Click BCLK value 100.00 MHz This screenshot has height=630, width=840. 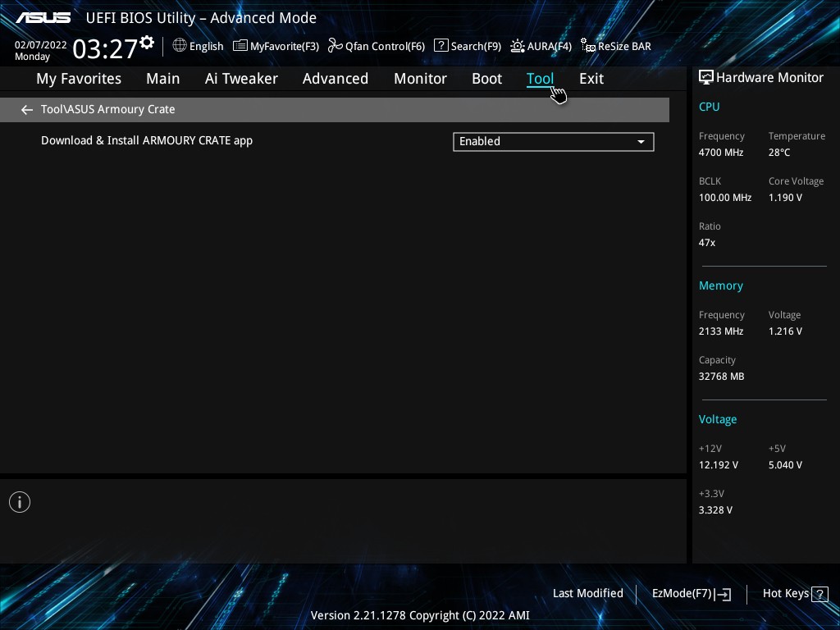(x=725, y=198)
